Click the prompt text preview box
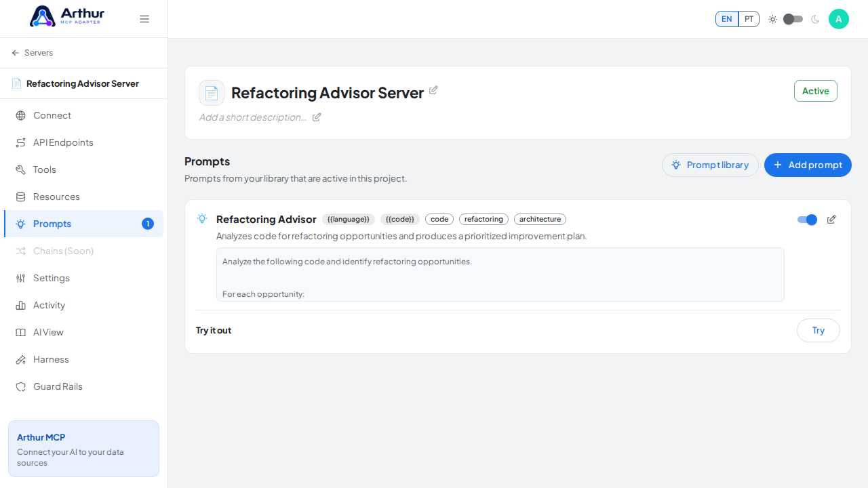The height and width of the screenshot is (488, 868). point(500,274)
